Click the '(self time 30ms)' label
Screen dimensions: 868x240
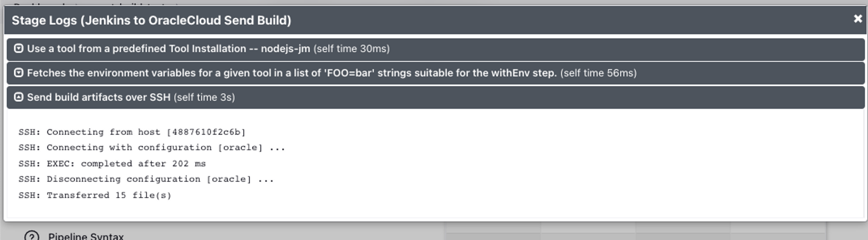[352, 49]
